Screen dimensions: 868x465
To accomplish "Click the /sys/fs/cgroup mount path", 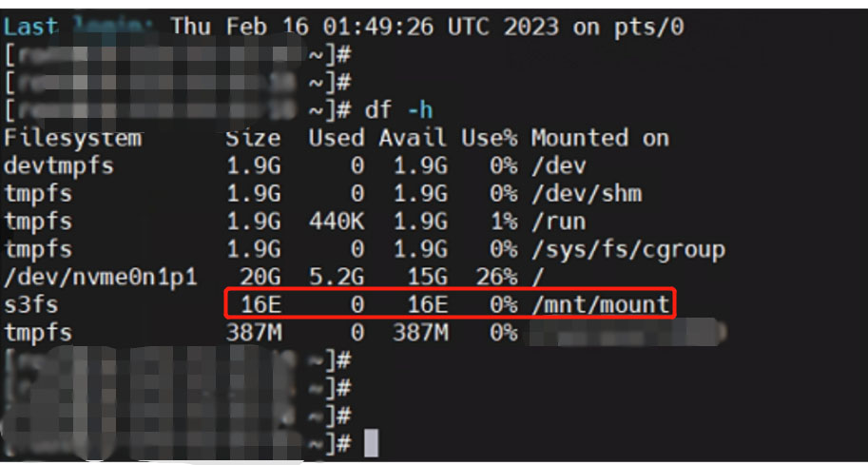I will (628, 250).
